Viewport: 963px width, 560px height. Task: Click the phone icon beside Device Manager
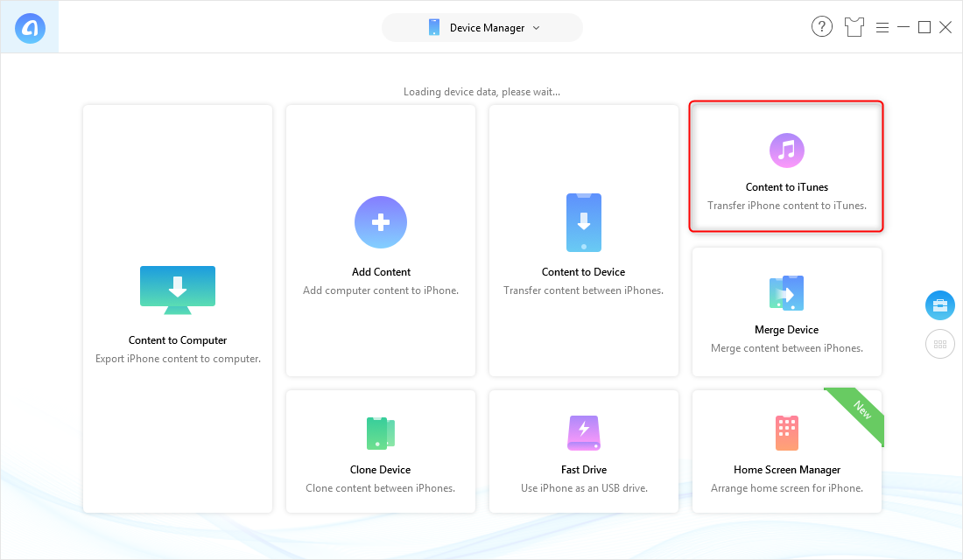point(434,28)
